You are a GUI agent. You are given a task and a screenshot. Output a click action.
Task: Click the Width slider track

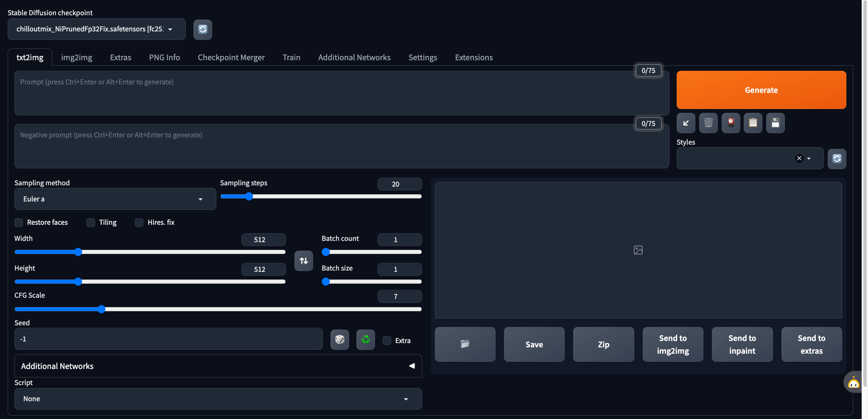click(150, 252)
